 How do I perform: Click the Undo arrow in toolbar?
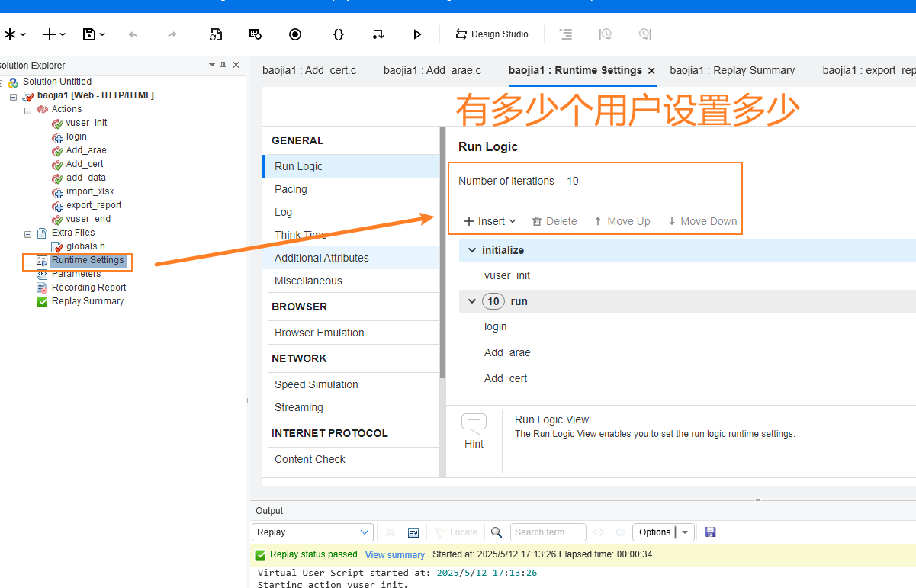pyautogui.click(x=133, y=34)
